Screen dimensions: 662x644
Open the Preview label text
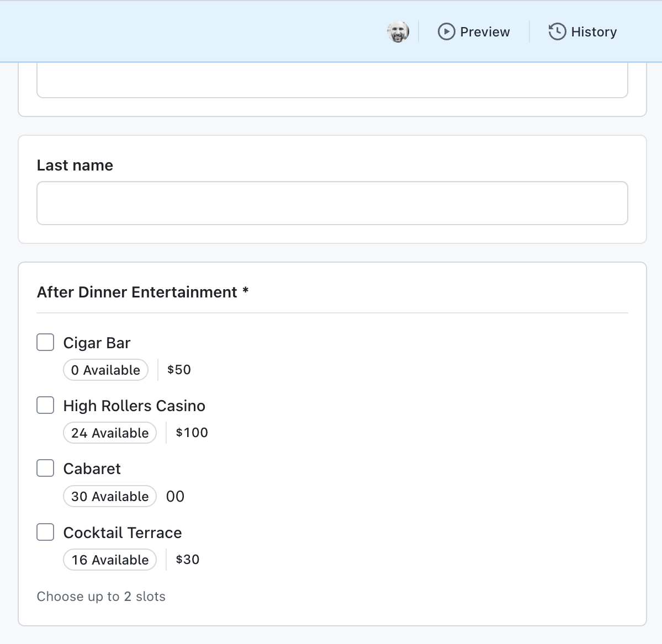pos(485,32)
